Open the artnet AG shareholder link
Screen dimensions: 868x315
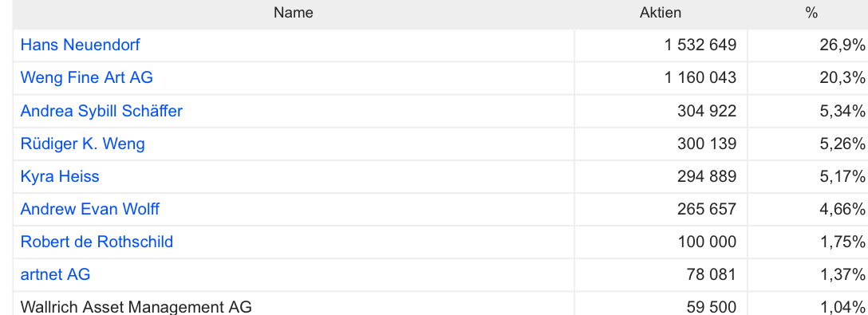pyautogui.click(x=55, y=274)
